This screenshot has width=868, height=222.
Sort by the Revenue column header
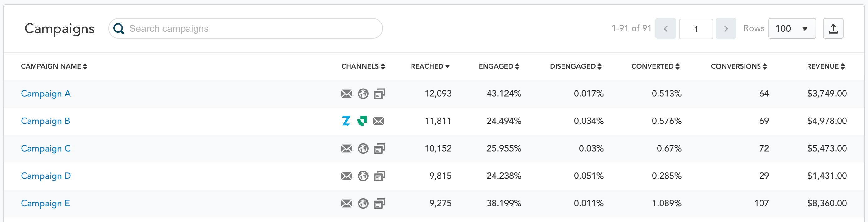826,66
